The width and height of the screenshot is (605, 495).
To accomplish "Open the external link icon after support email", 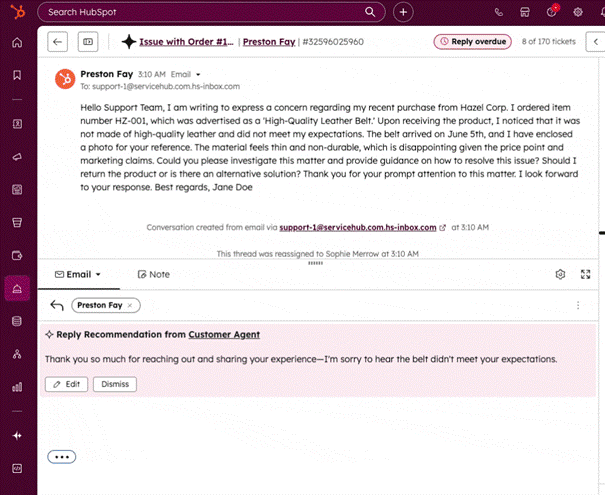I will pos(443,228).
